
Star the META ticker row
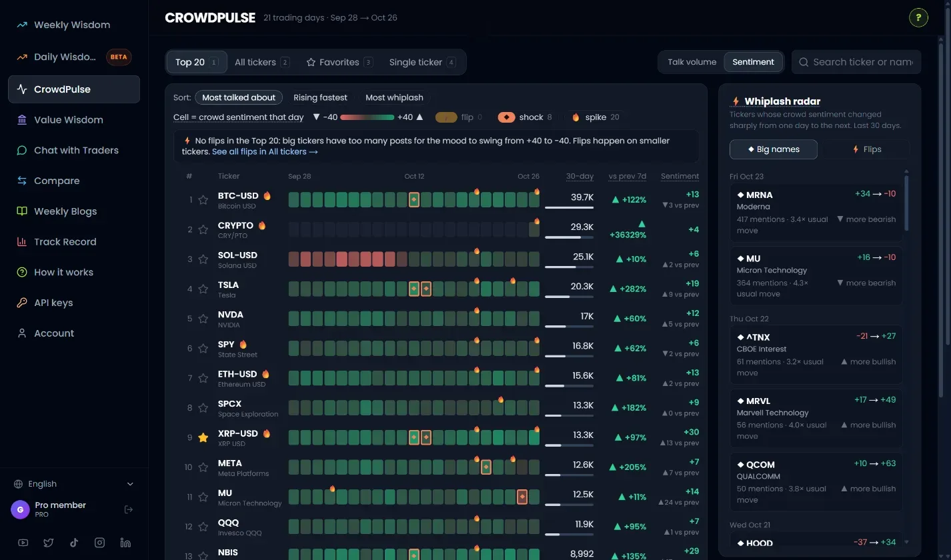point(203,467)
